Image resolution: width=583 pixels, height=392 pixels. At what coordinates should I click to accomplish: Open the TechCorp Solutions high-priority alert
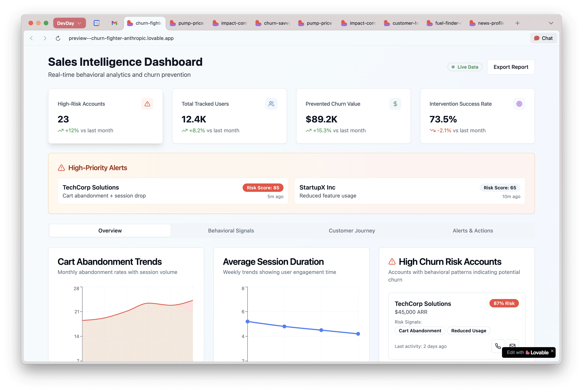(x=172, y=191)
